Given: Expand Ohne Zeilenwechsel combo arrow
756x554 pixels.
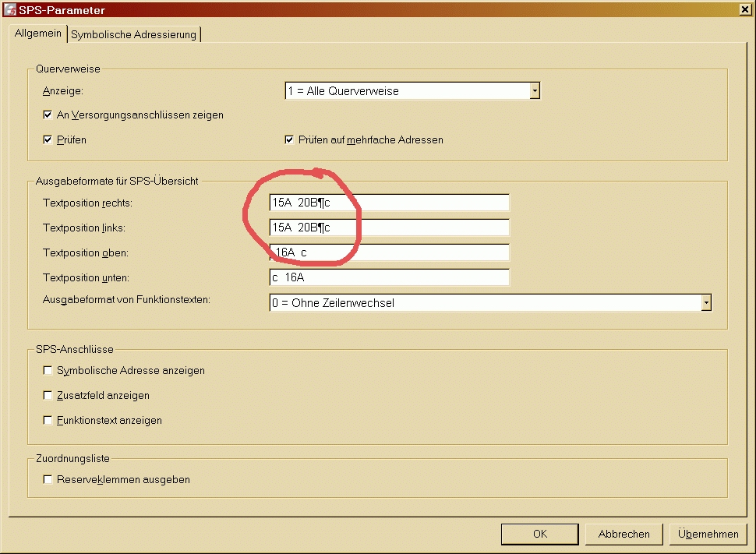Looking at the screenshot, I should pyautogui.click(x=706, y=303).
